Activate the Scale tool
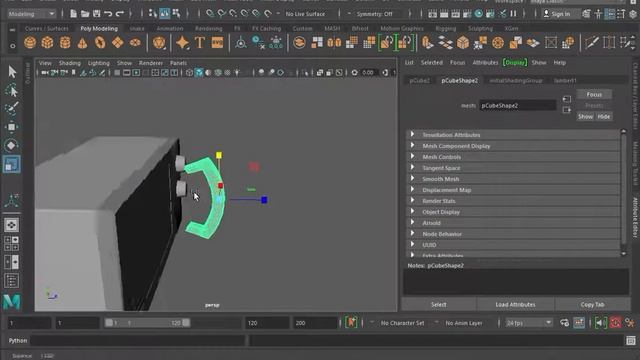This screenshot has height=360, width=640. point(12,164)
